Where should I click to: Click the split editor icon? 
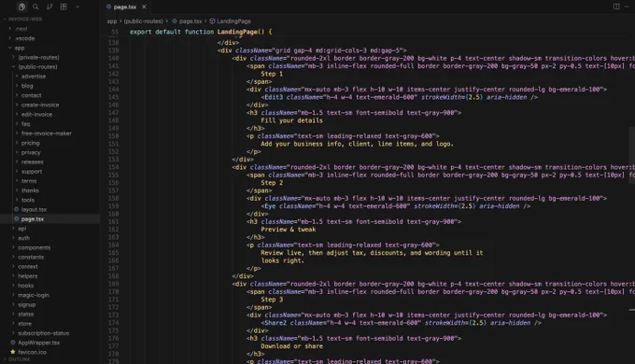[x=616, y=7]
